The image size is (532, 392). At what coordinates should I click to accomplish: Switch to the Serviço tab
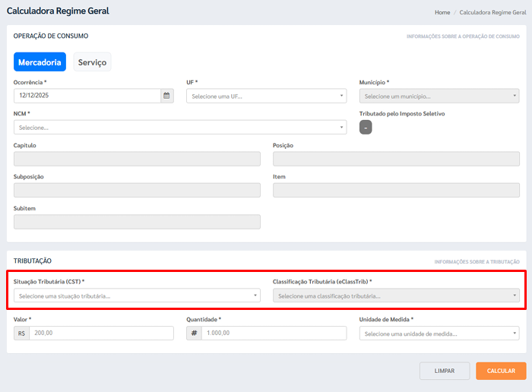(93, 62)
